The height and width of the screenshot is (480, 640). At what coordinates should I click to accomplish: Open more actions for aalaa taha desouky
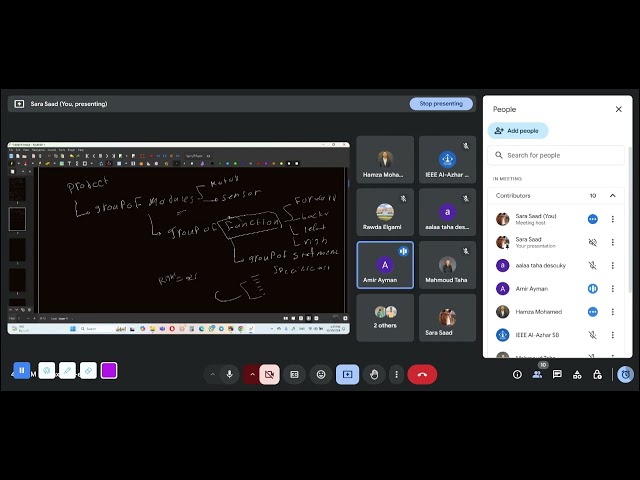pos(613,266)
